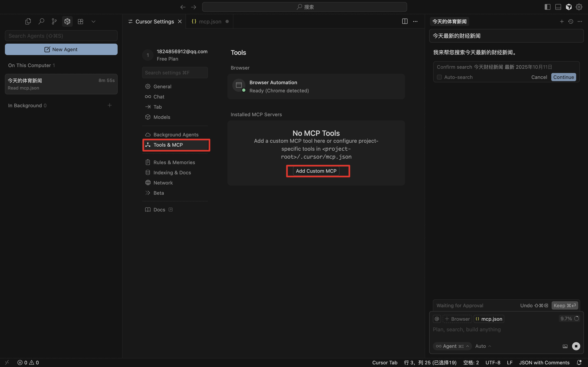Focus the Search settings input field
The width and height of the screenshot is (588, 367).
click(175, 73)
